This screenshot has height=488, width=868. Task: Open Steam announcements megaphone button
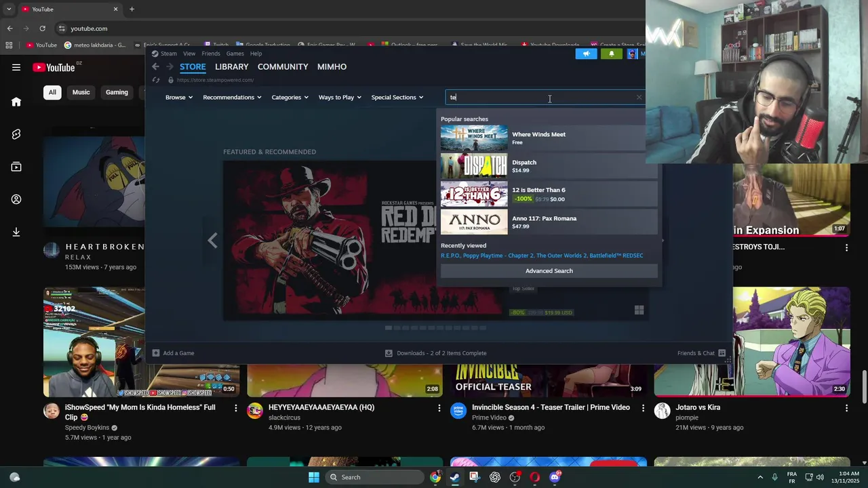[586, 54]
